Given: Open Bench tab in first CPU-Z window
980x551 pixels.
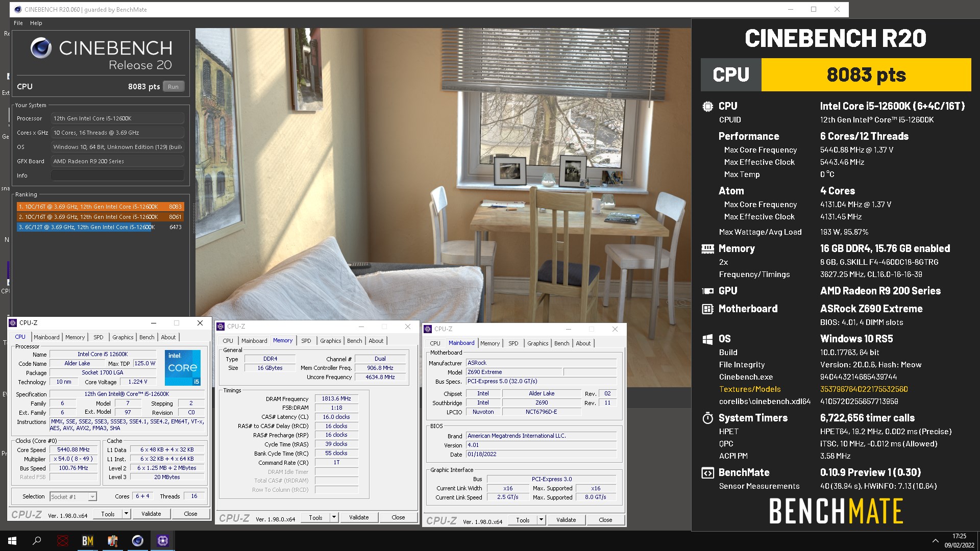Looking at the screenshot, I should pyautogui.click(x=147, y=337).
